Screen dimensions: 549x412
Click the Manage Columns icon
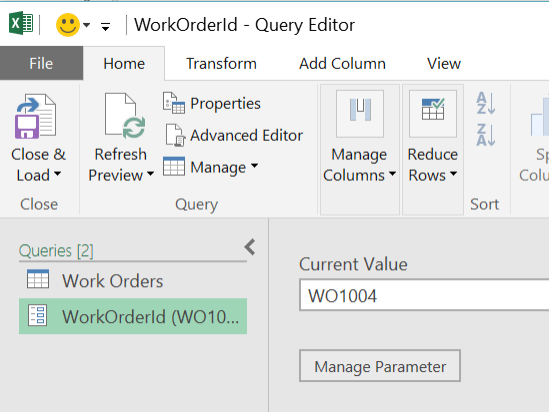coord(360,114)
